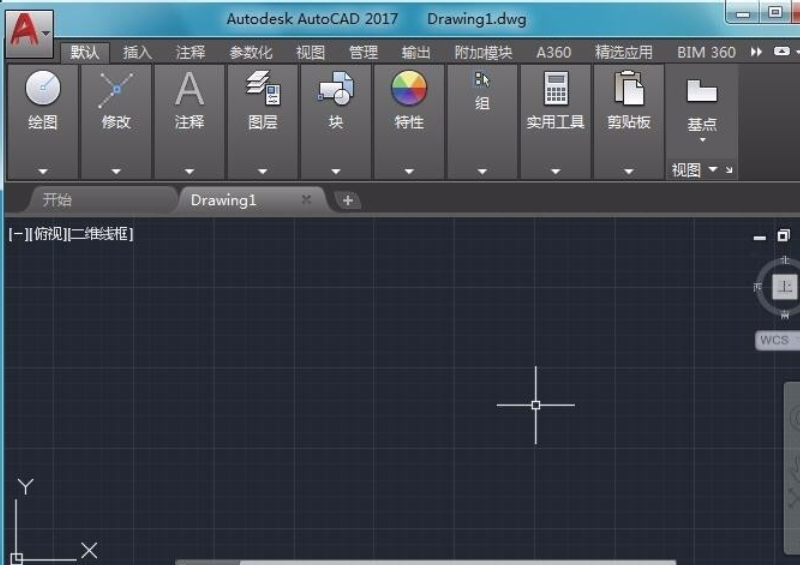
Task: Click the viewport [-] control label
Action: pos(17,234)
